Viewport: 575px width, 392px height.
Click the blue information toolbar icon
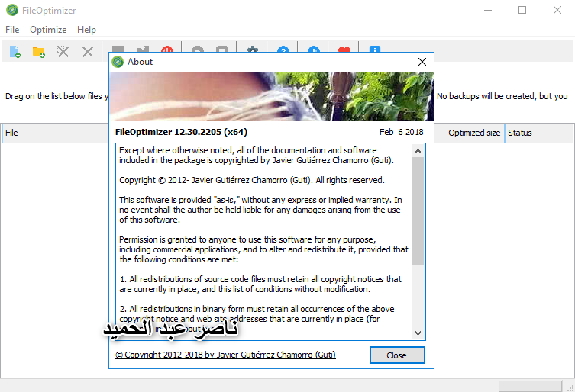coord(374,49)
